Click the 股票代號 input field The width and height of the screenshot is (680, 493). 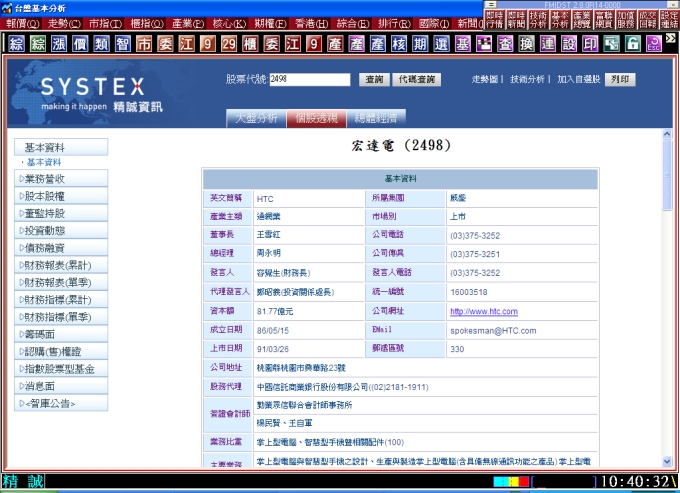[310, 79]
